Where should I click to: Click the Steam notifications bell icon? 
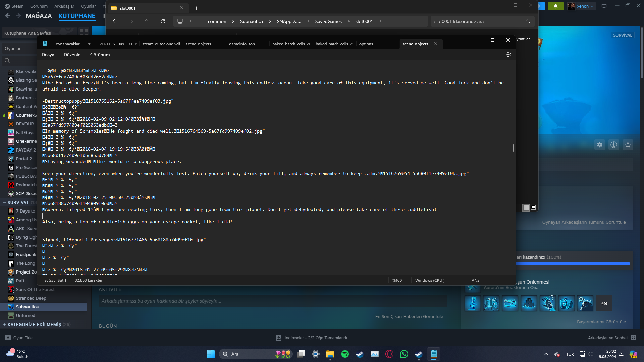[x=555, y=6]
